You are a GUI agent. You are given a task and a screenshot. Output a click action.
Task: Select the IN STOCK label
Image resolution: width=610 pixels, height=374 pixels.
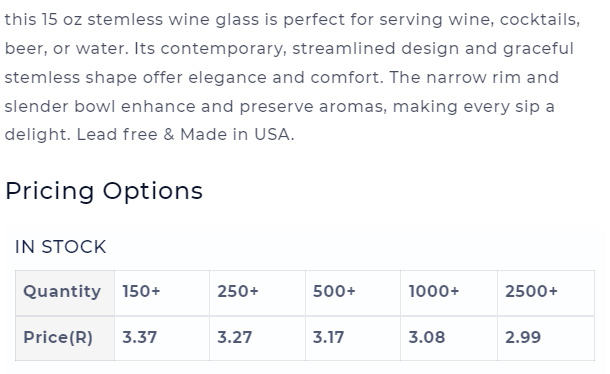60,247
